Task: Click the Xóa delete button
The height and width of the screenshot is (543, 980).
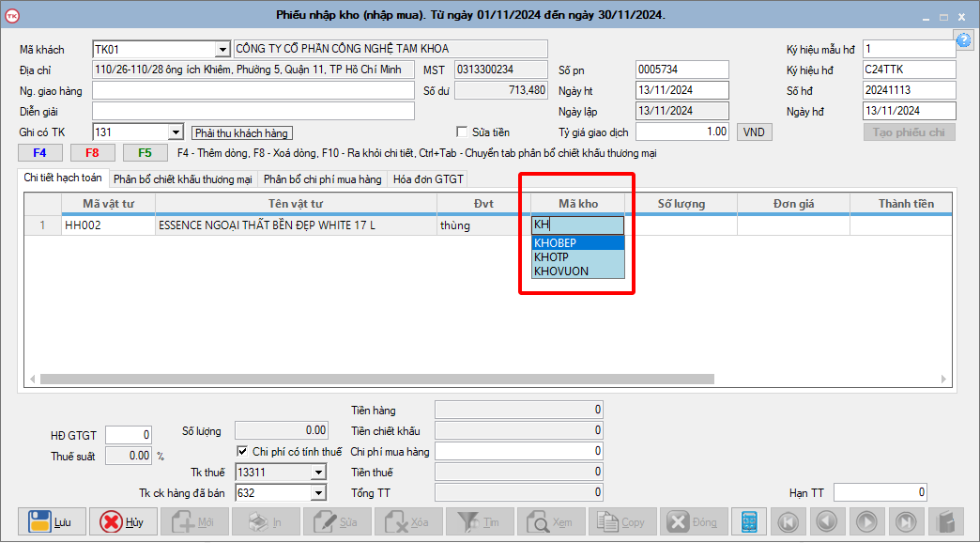Action: click(408, 521)
